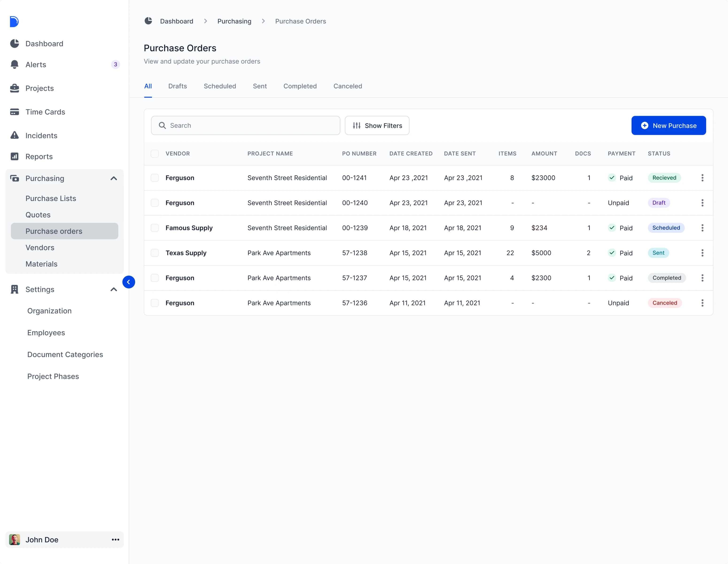Open Purchasing breadcrumb link
Screen dimensions: 728x564
tap(234, 21)
